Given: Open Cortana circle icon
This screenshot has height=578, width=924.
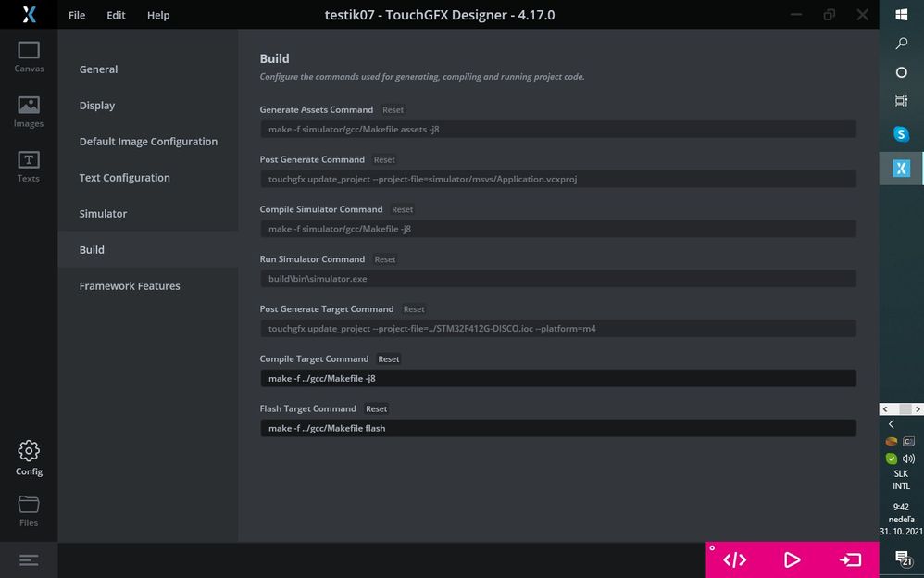Looking at the screenshot, I should pyautogui.click(x=901, y=72).
